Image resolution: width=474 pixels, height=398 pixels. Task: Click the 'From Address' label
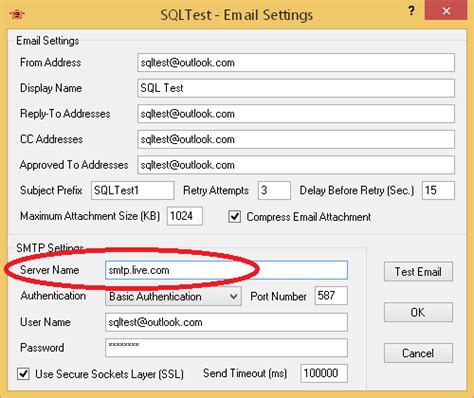click(50, 62)
